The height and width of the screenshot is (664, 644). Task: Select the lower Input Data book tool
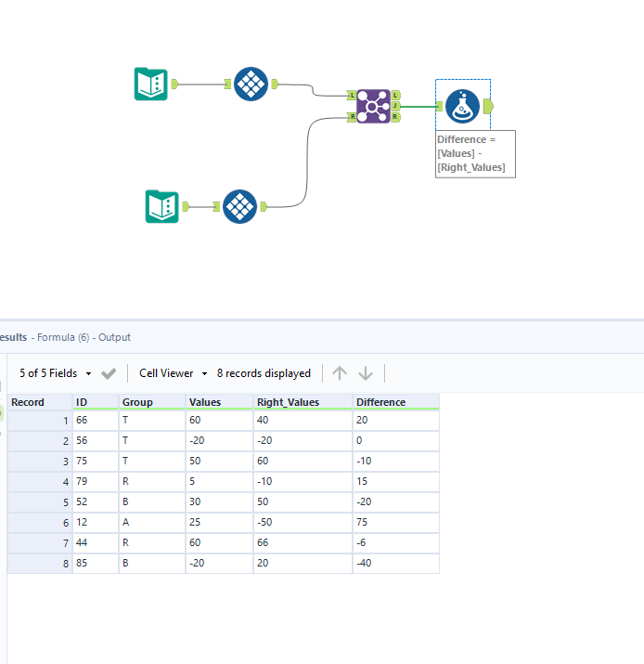[161, 206]
